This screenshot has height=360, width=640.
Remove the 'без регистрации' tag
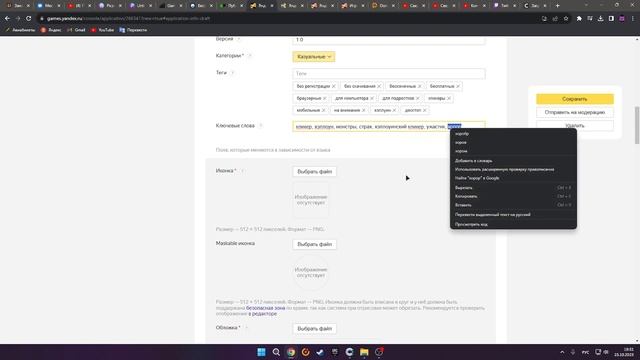(333, 87)
